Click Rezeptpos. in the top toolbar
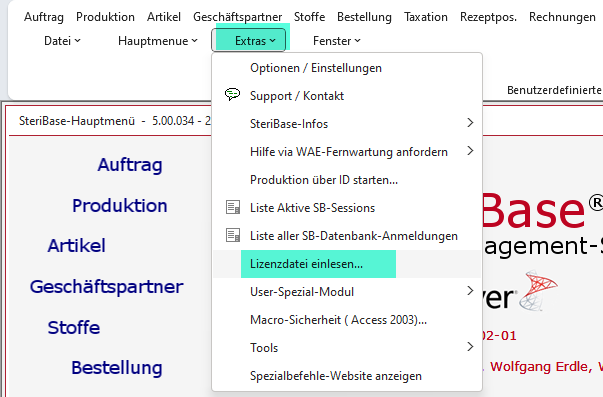The width and height of the screenshot is (603, 397). [488, 17]
